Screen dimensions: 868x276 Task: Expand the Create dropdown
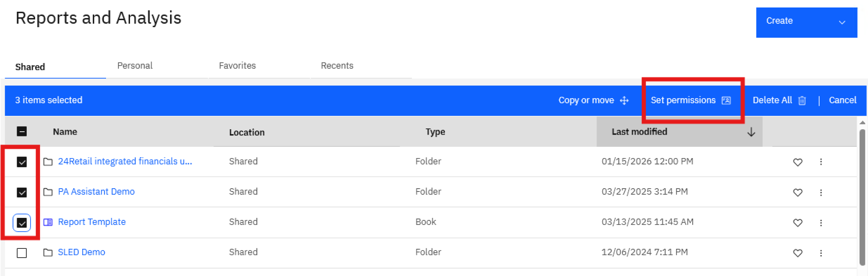[806, 22]
